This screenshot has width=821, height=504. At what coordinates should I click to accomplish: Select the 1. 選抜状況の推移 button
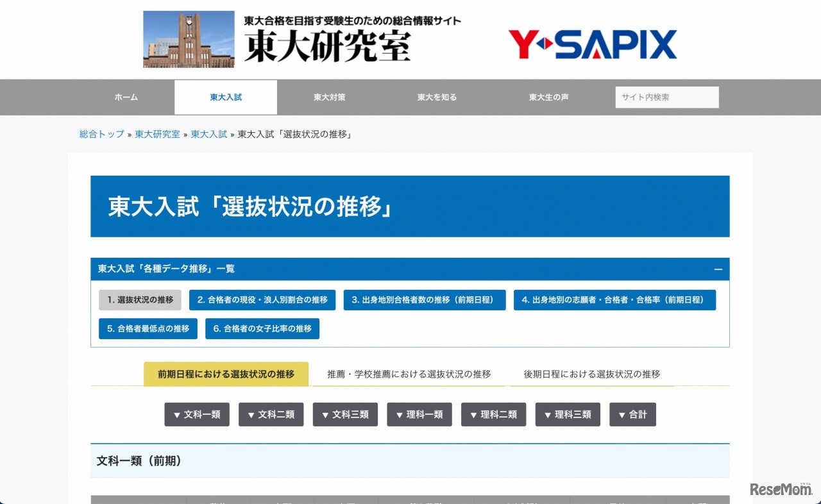pyautogui.click(x=140, y=299)
